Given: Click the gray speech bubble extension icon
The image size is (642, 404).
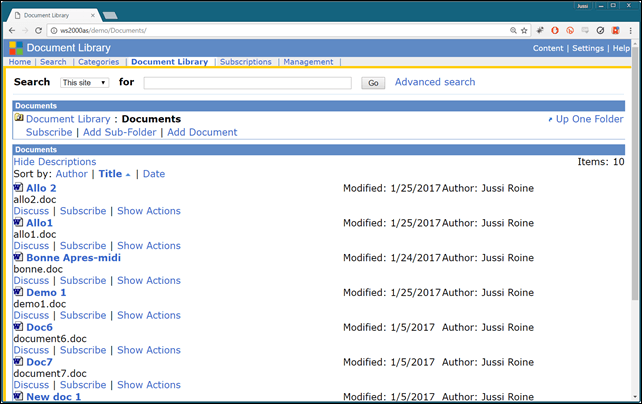Looking at the screenshot, I should (585, 30).
